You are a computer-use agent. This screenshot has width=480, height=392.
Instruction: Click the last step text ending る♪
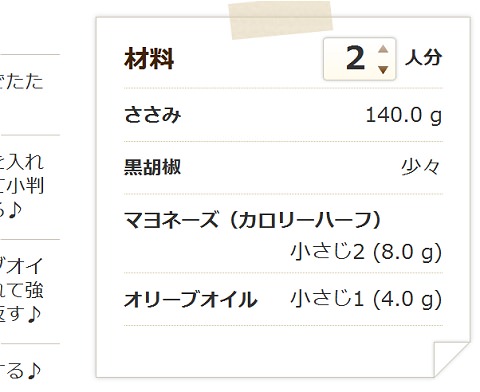point(21,371)
